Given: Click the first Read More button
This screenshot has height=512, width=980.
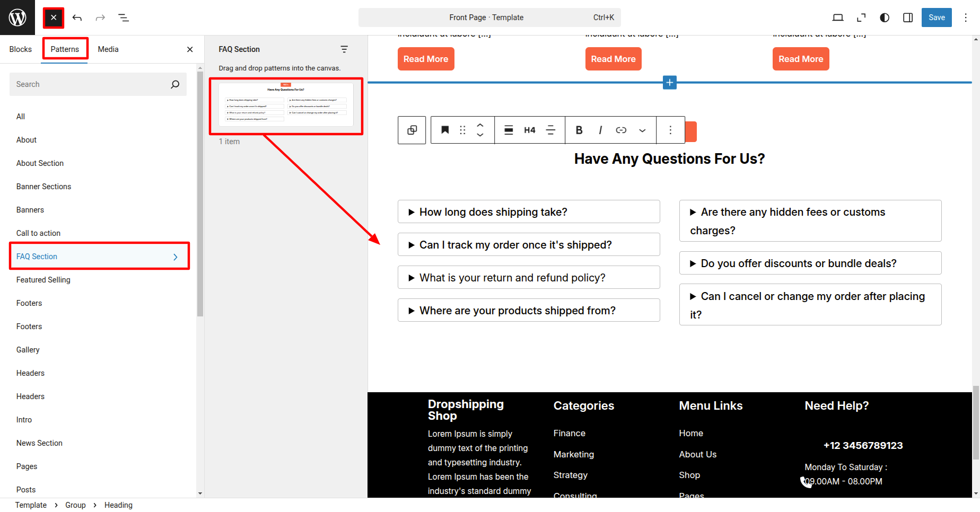Looking at the screenshot, I should pyautogui.click(x=425, y=59).
